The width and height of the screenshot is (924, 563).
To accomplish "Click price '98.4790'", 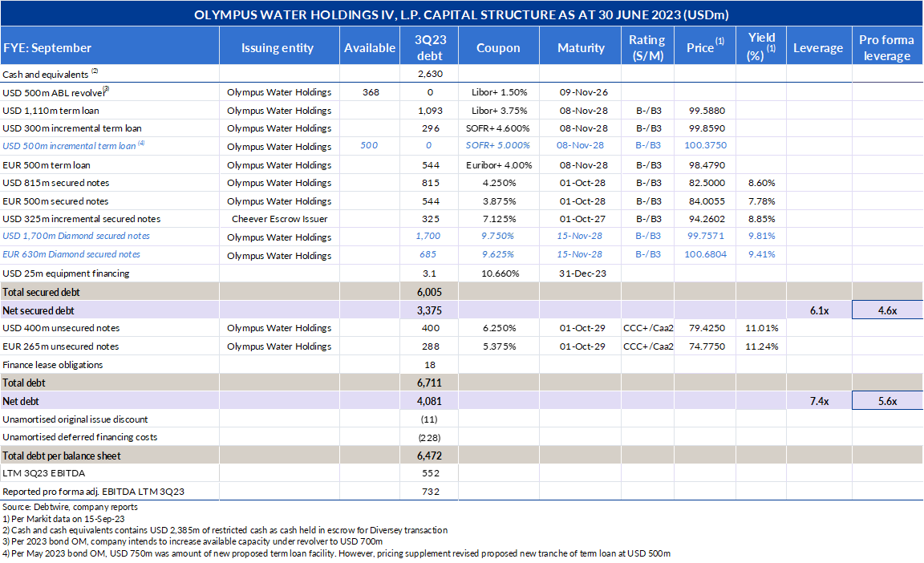I will pyautogui.click(x=707, y=165).
